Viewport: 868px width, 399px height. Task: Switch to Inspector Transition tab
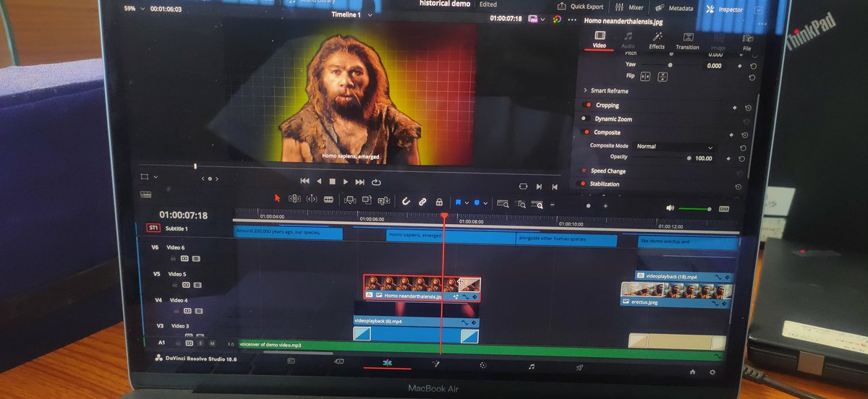tap(687, 42)
